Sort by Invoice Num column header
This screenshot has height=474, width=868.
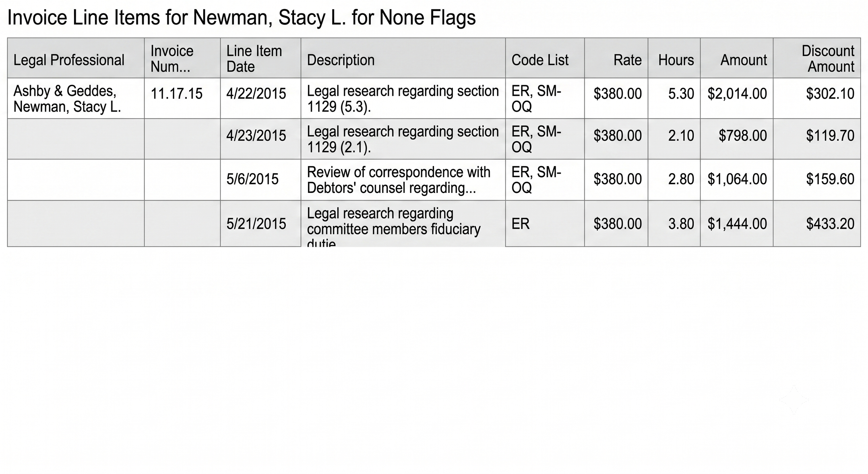182,58
